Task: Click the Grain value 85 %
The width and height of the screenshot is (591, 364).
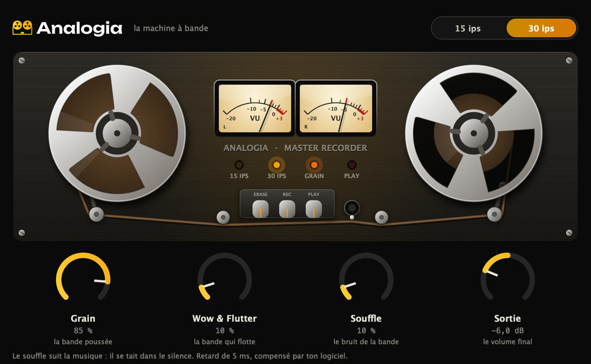Action: [83, 330]
